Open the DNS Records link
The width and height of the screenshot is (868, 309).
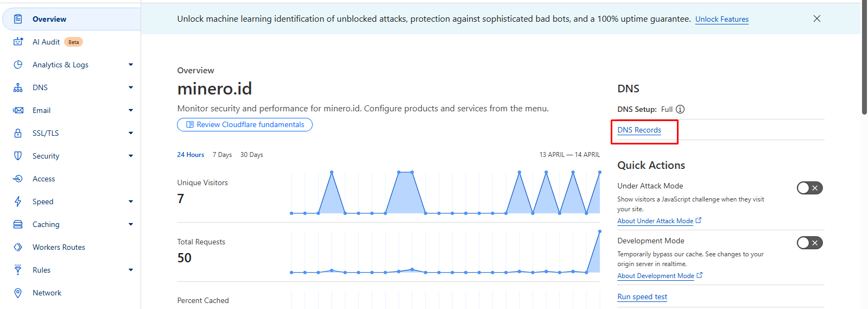(639, 130)
